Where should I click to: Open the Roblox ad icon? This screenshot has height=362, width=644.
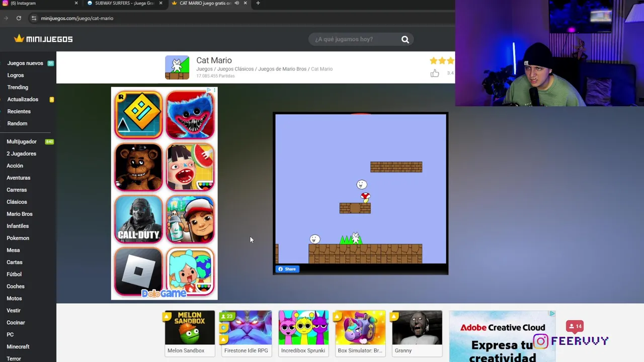(138, 271)
